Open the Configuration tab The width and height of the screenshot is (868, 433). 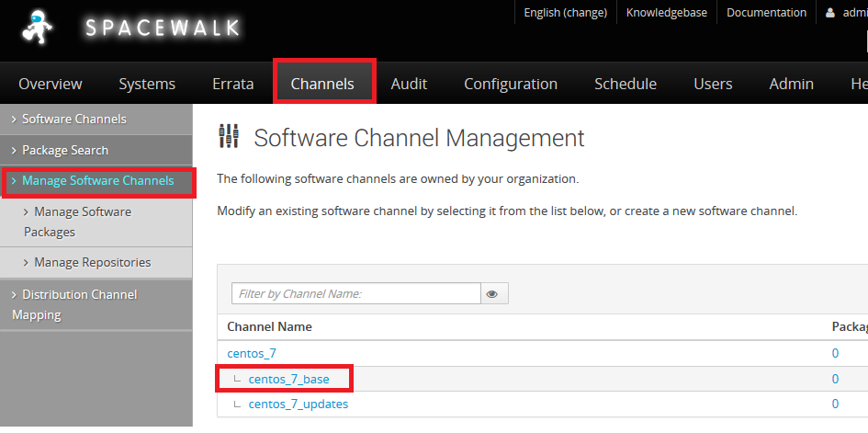[511, 84]
